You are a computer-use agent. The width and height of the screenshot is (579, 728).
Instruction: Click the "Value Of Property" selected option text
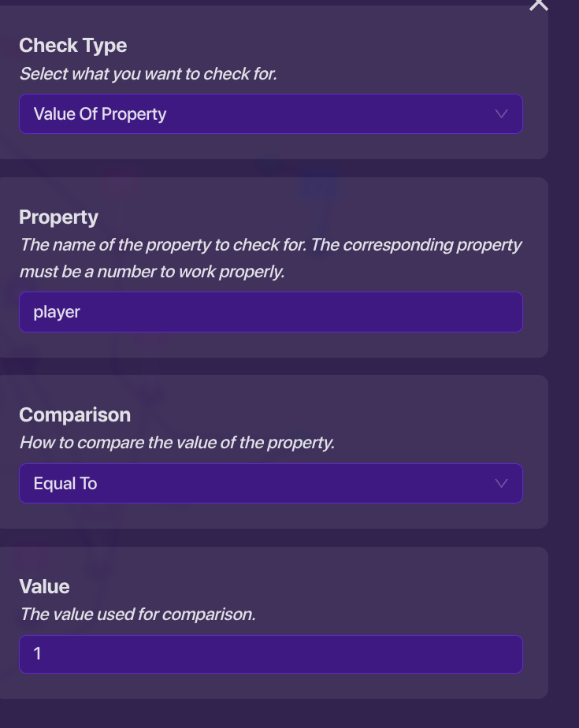[100, 114]
